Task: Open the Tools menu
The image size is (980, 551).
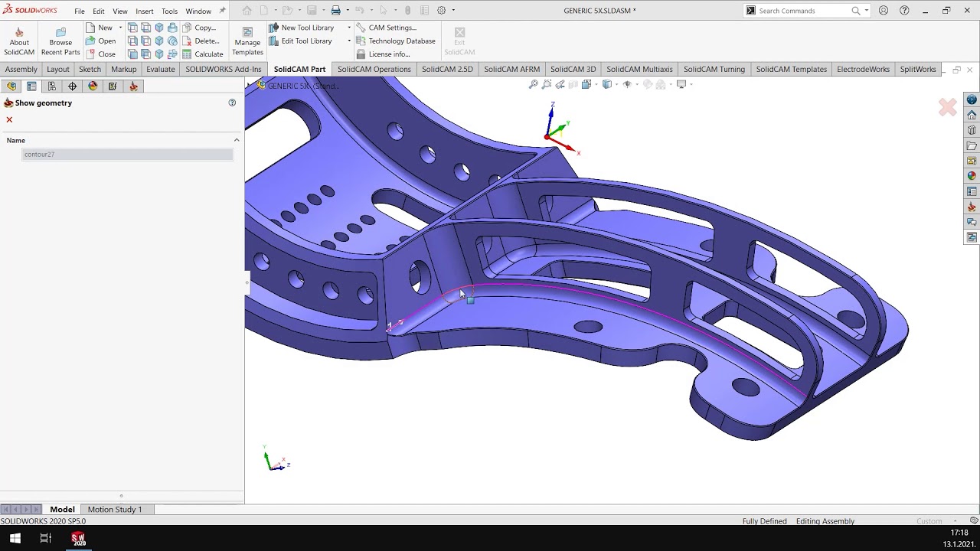Action: coord(169,11)
